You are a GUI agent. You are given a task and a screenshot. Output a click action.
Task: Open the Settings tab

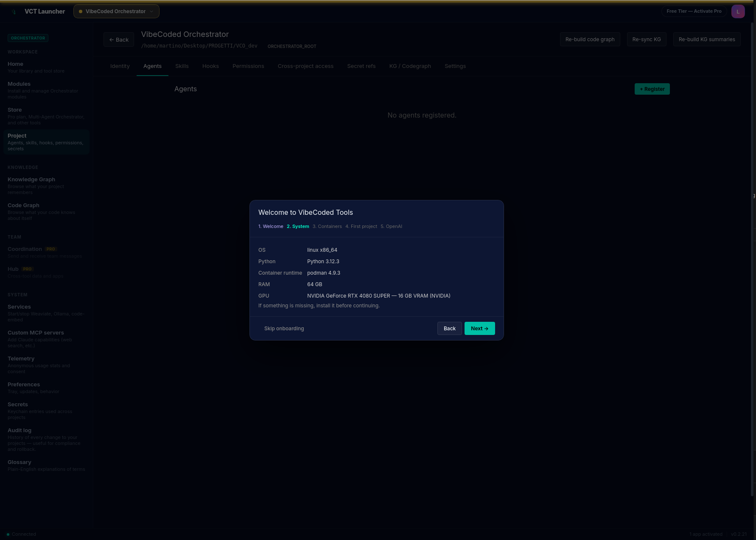pyautogui.click(x=455, y=66)
